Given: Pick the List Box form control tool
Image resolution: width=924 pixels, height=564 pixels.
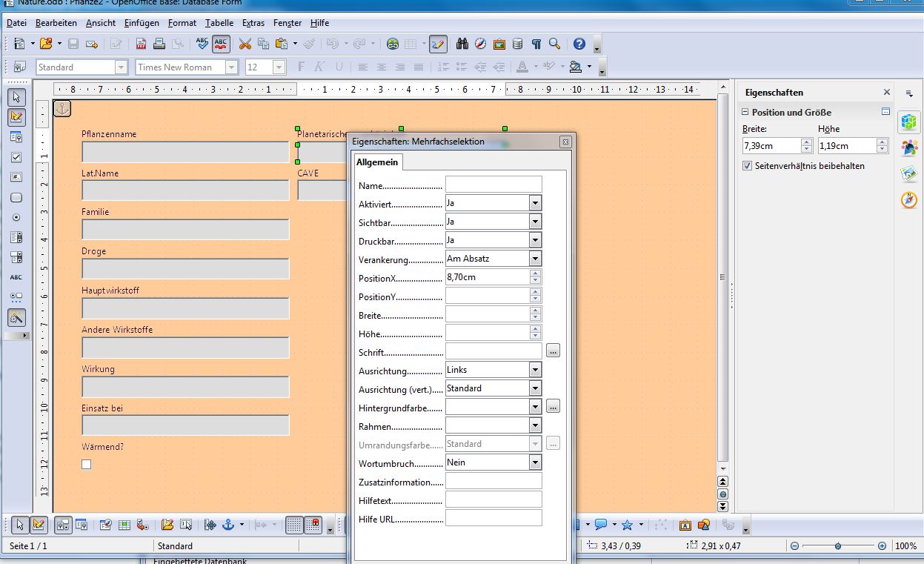Looking at the screenshot, I should click(16, 238).
